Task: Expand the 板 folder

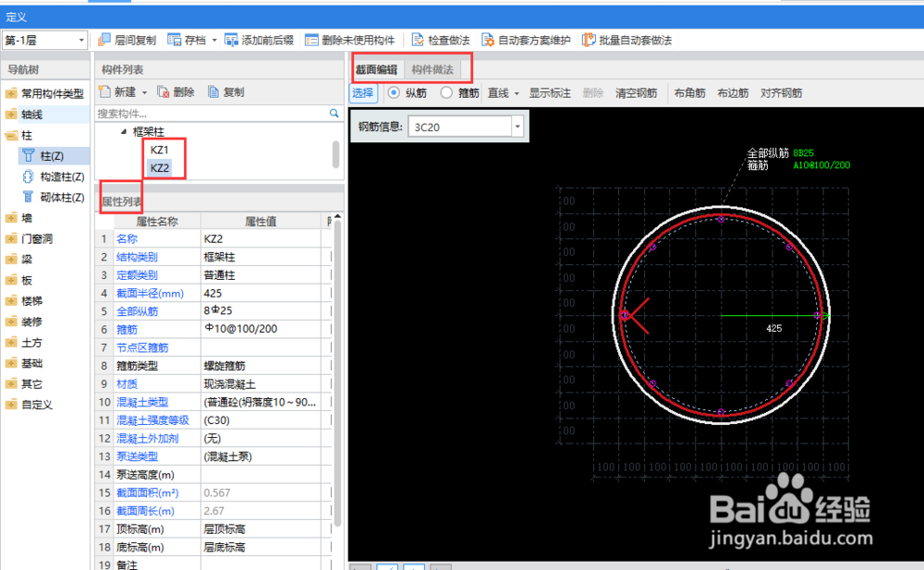Action: pyautogui.click(x=11, y=280)
